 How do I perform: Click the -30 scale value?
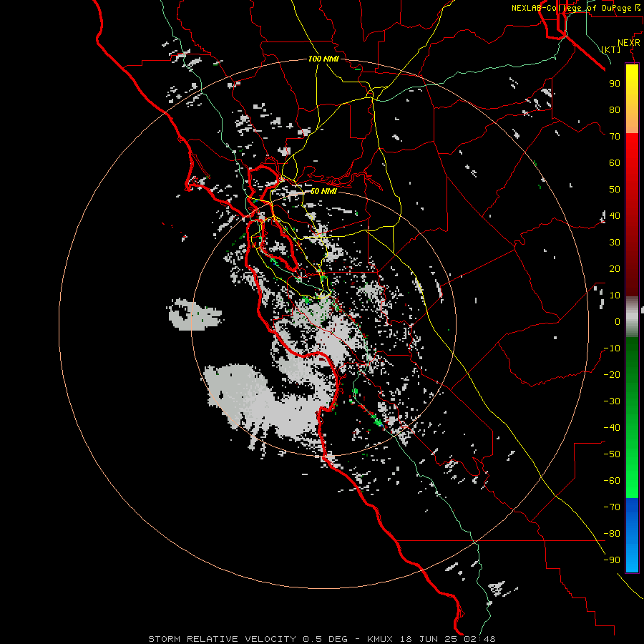[x=612, y=401]
